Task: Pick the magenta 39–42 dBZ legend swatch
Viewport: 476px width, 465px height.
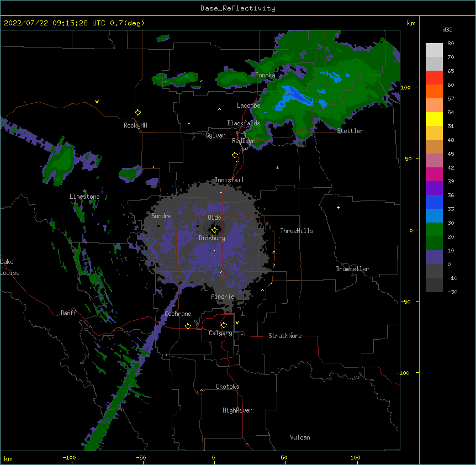Action: pos(434,174)
